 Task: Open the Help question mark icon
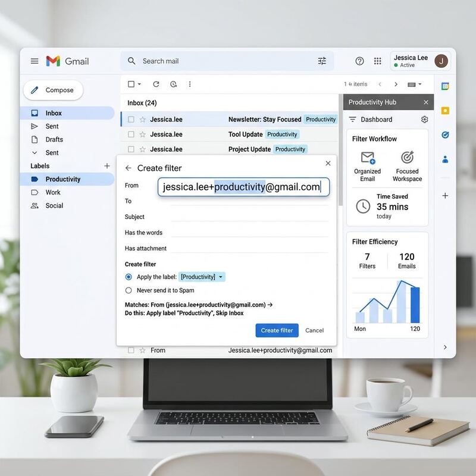[x=359, y=61]
